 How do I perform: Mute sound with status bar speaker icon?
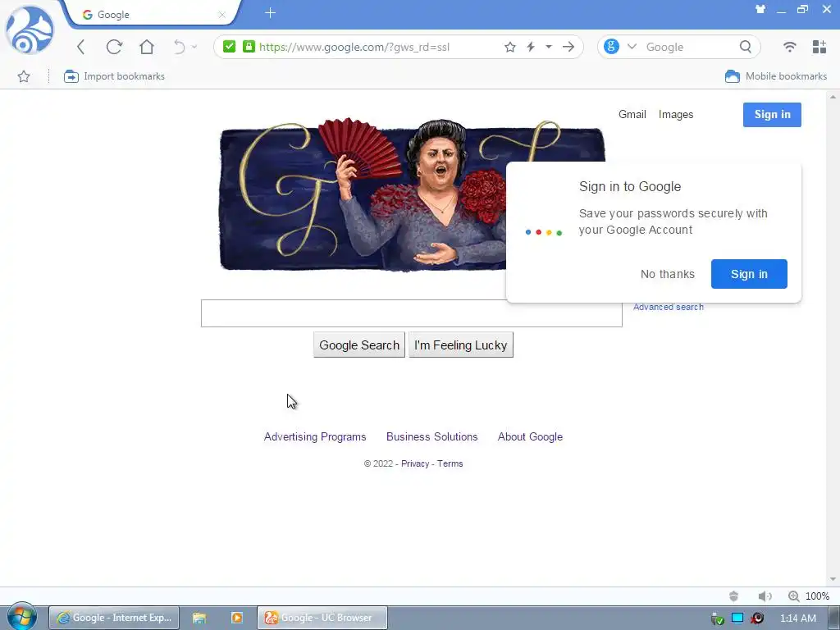[765, 596]
